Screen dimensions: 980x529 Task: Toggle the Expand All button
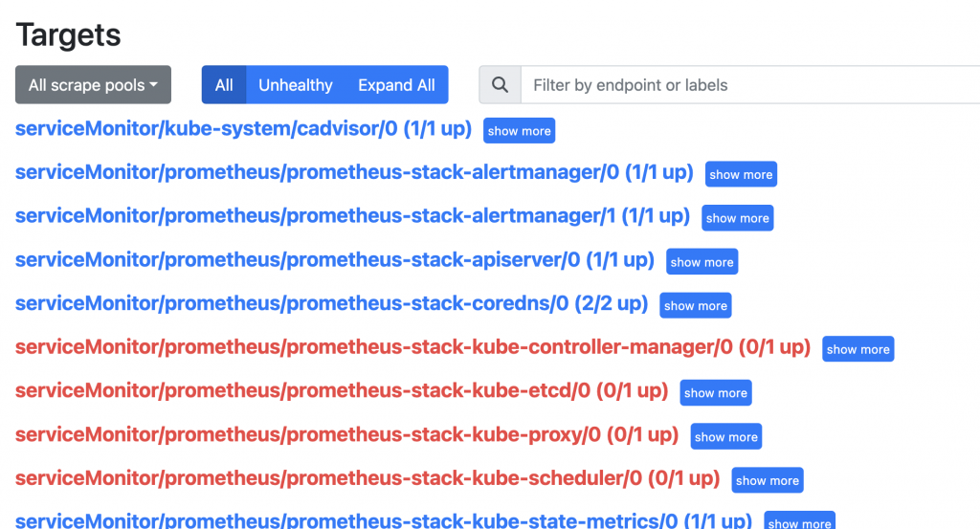tap(396, 84)
